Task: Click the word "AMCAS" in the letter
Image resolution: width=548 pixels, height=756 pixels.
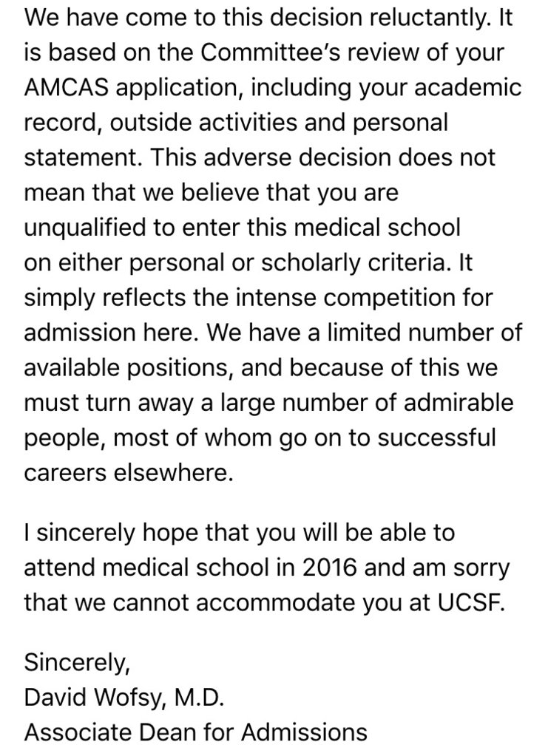Action: 66,87
